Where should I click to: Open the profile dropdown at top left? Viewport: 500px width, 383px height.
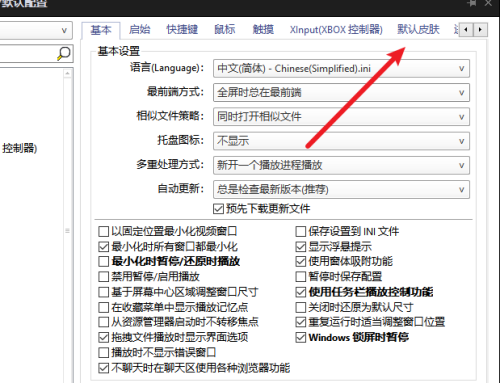point(35,31)
